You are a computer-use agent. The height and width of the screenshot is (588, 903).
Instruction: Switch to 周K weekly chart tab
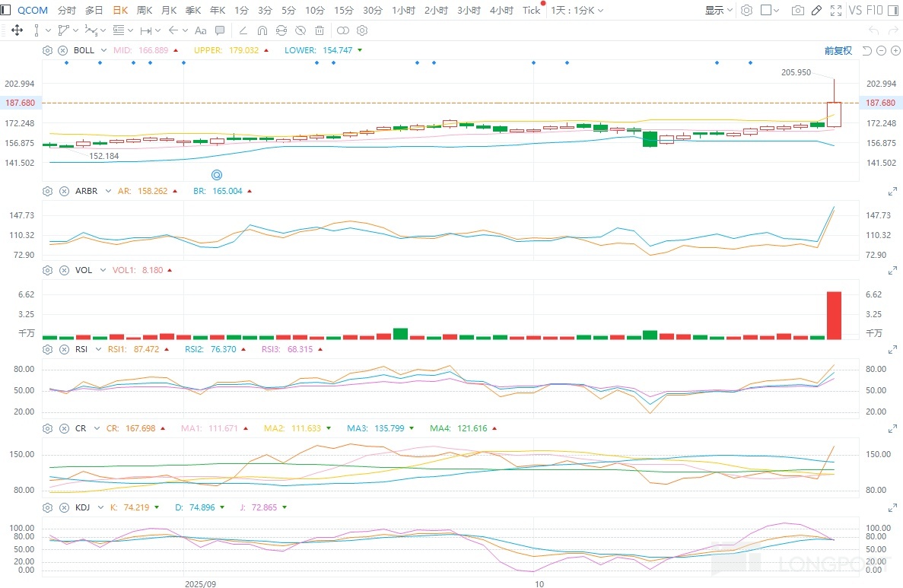144,11
